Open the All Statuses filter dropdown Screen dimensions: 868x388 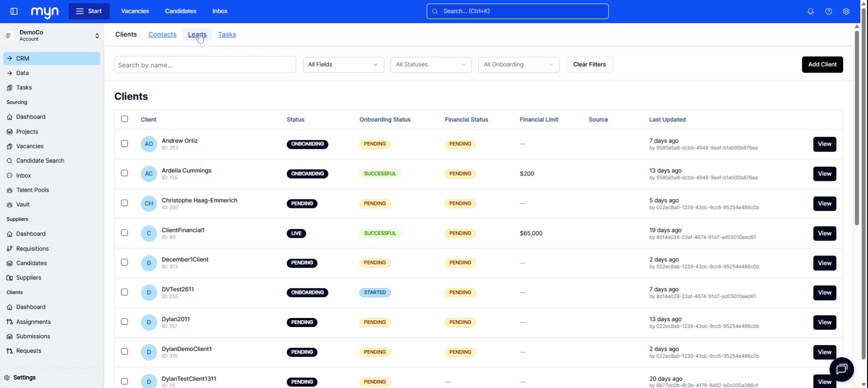pyautogui.click(x=430, y=65)
